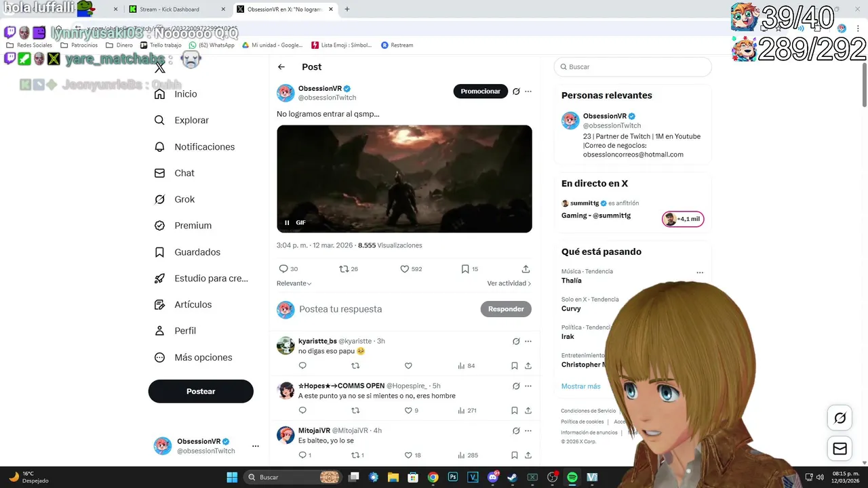868x488 pixels.
Task: Bookmark the main post with 15 saves
Action: (465, 269)
